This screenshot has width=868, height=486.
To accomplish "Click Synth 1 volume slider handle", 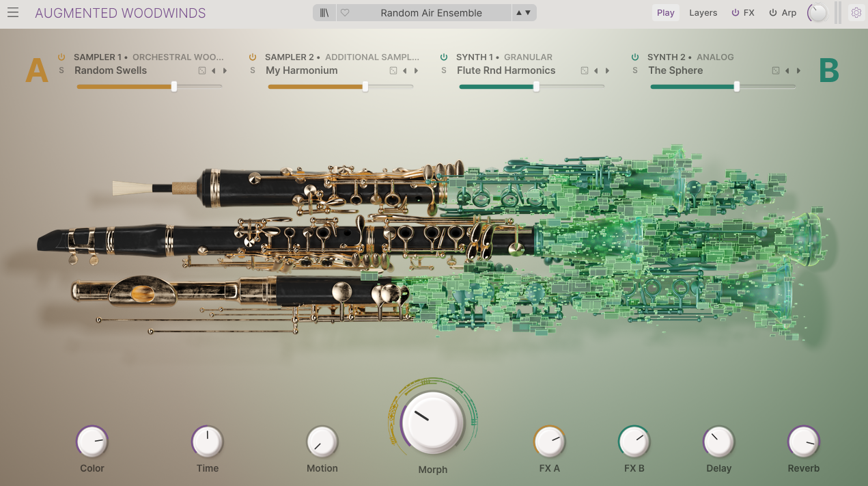I will click(536, 86).
